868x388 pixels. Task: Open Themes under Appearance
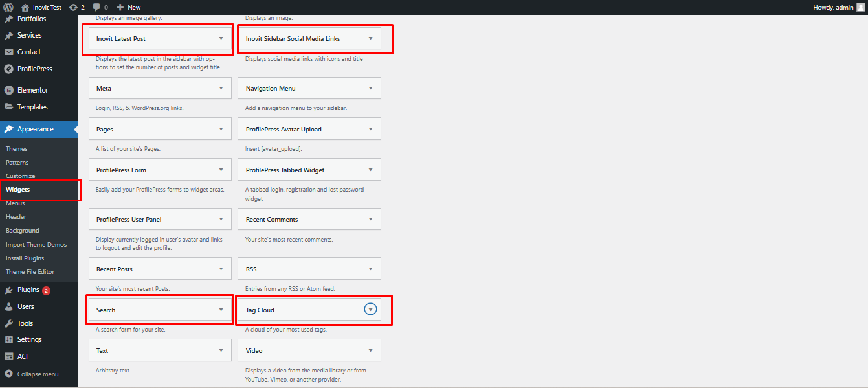[17, 149]
